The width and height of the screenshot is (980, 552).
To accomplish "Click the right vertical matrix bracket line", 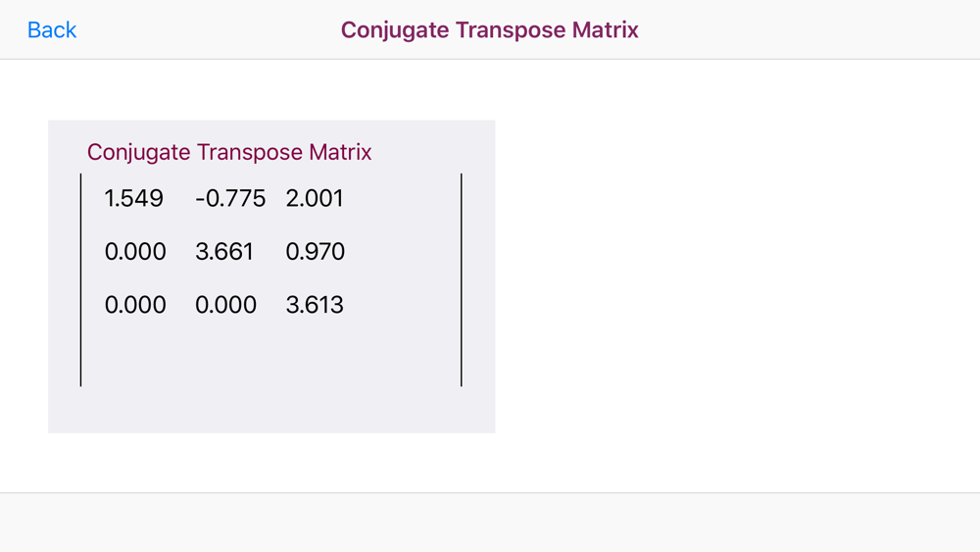I will pos(462,280).
